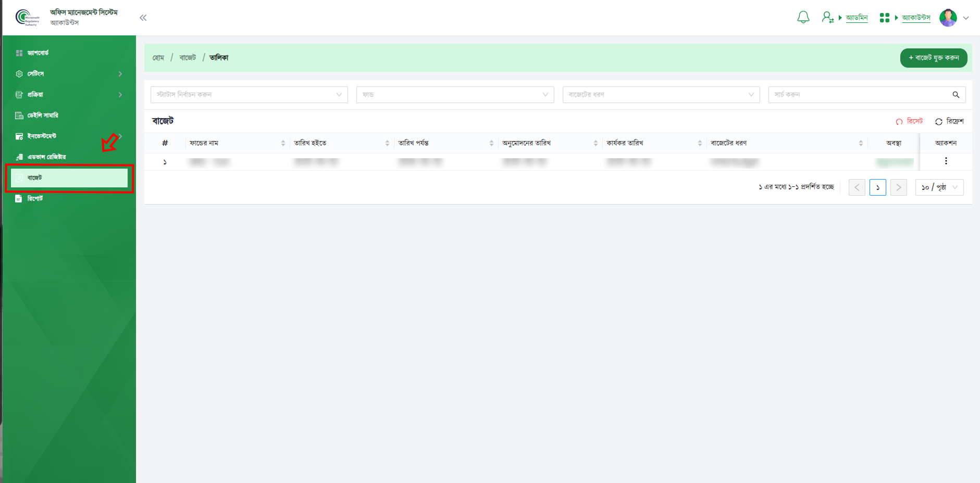Click the admin role switch icon
This screenshot has width=980, height=483.
[x=827, y=18]
